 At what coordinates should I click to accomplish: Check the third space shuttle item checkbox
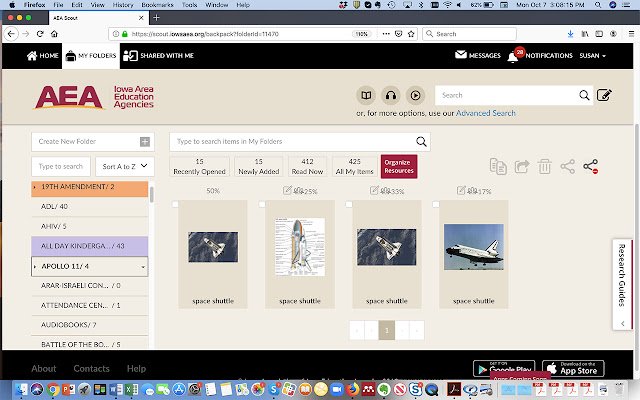coord(349,204)
